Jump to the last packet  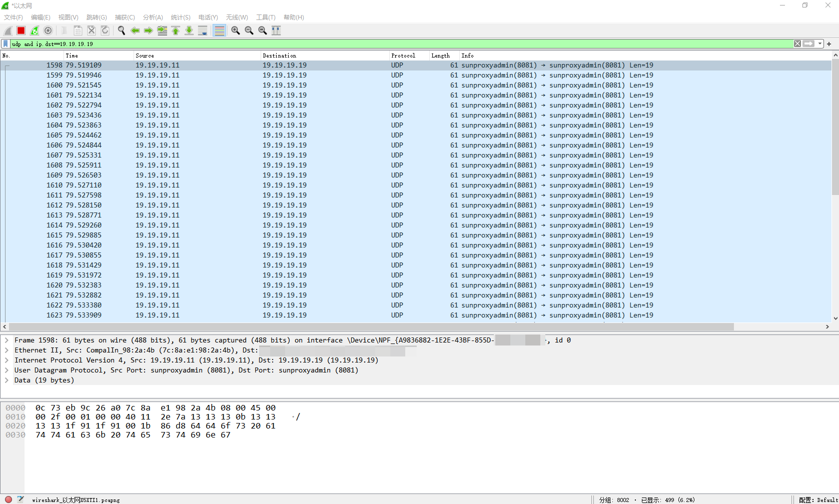189,30
